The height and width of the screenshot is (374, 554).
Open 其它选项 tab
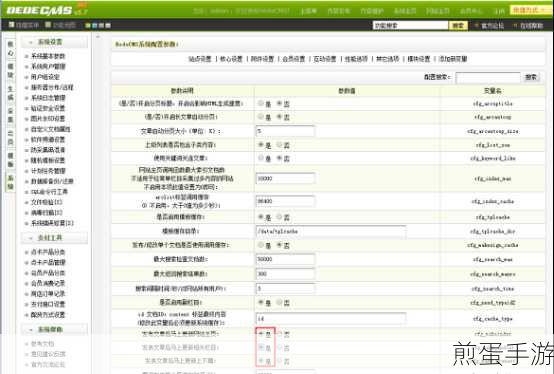(388, 59)
